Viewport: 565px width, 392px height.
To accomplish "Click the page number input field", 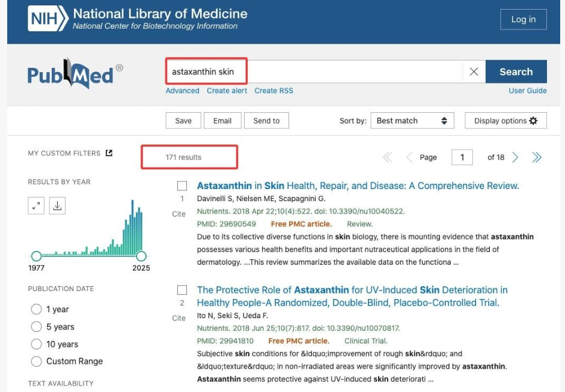I will 462,157.
